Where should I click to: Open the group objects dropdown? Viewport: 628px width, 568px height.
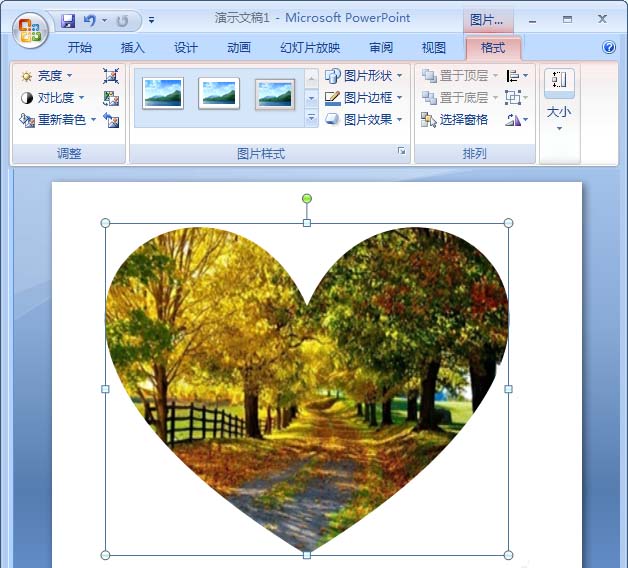click(x=517, y=98)
